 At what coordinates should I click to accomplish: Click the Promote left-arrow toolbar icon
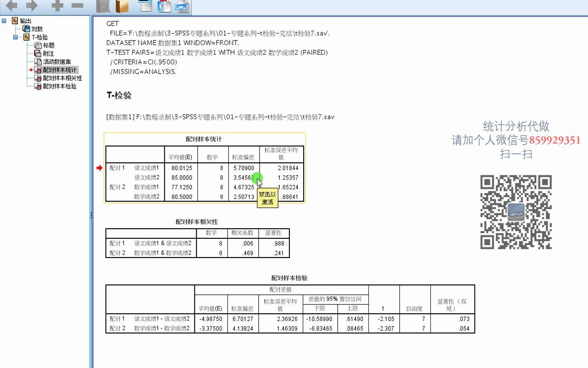pyautogui.click(x=11, y=6)
